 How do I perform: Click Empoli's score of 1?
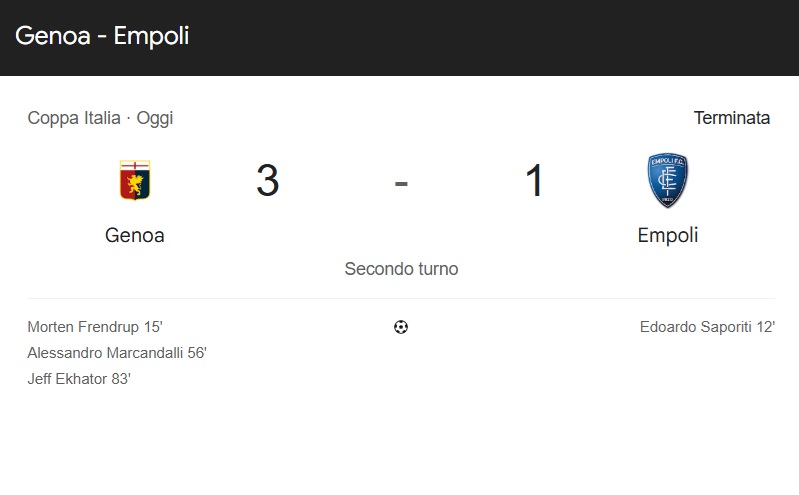(534, 181)
